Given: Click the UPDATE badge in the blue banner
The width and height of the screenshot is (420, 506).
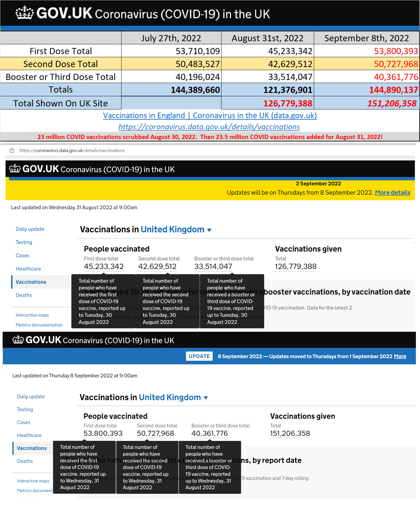Looking at the screenshot, I should pyautogui.click(x=199, y=356).
